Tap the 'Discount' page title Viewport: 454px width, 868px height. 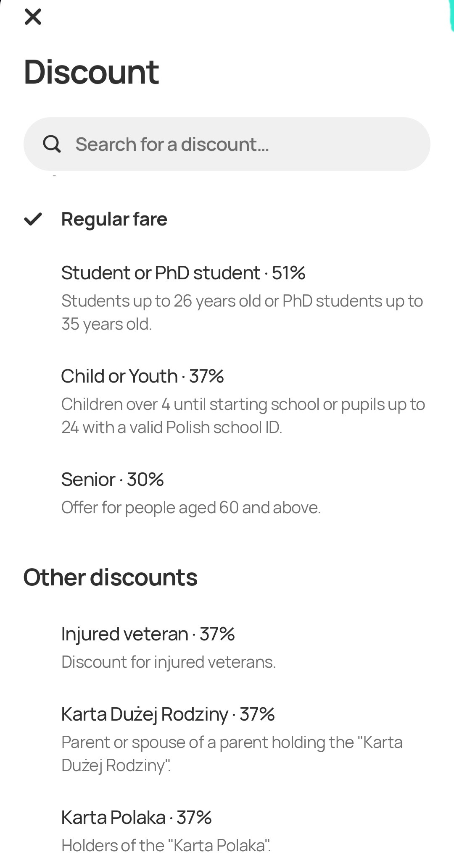[x=91, y=72]
